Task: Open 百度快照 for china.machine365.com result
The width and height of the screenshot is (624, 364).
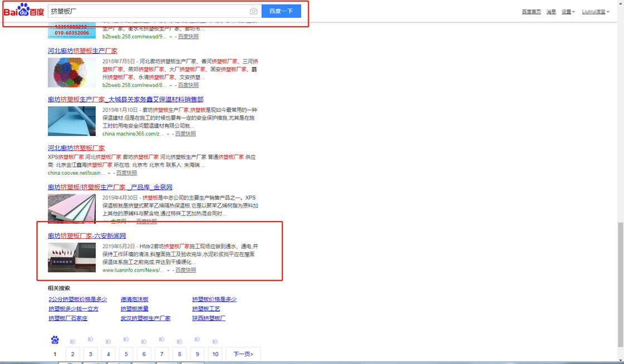Action: (x=186, y=134)
